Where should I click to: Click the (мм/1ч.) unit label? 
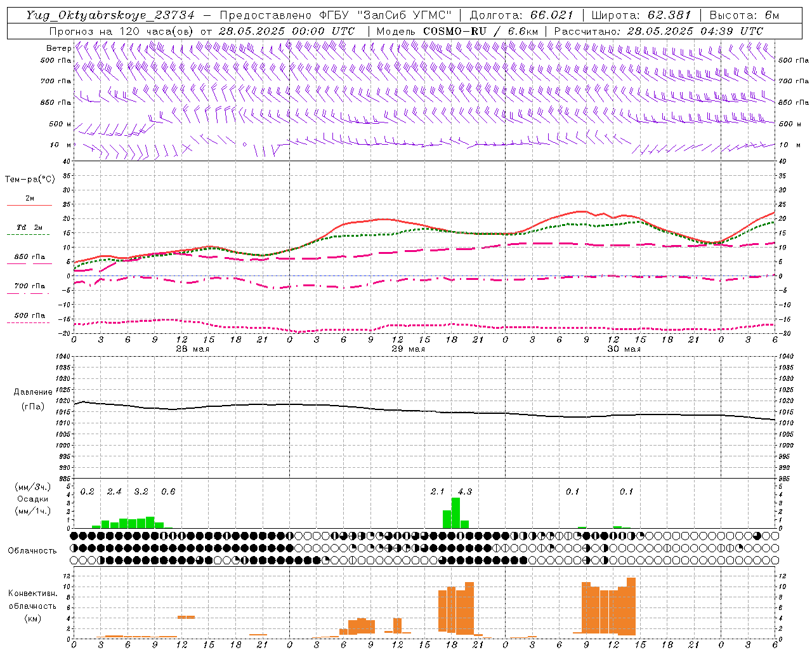[x=33, y=511]
